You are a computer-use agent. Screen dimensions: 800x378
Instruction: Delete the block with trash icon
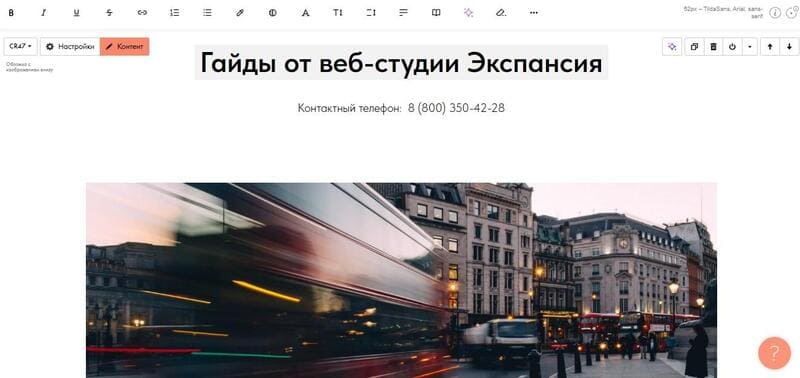tap(713, 47)
